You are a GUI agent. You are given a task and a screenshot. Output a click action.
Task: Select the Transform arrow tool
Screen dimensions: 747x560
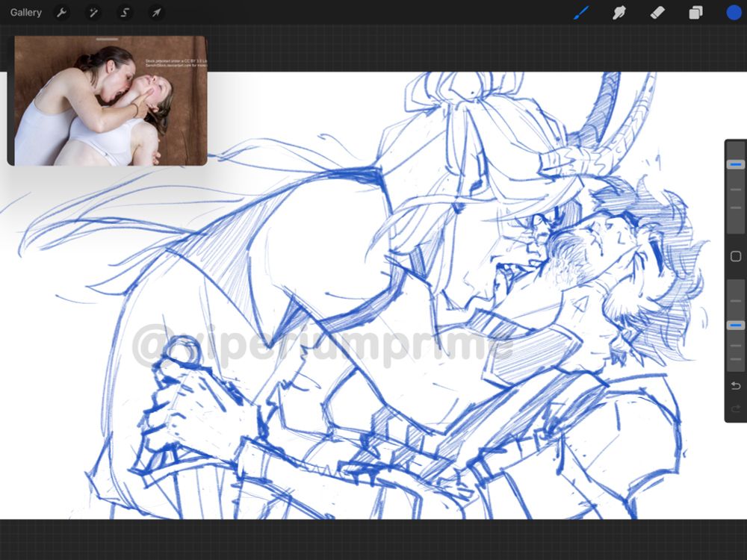tap(155, 12)
